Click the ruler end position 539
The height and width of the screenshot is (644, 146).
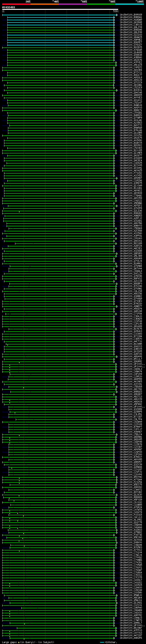[115, 11]
